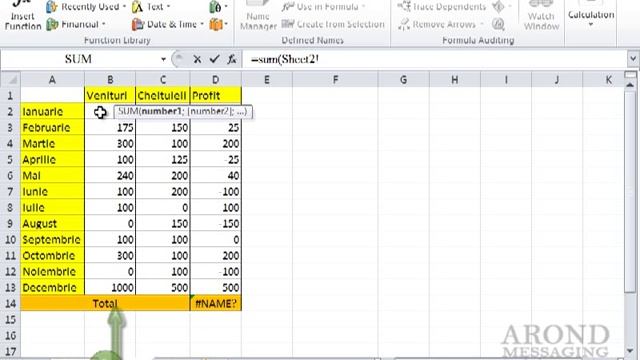
Task: Click the Venituri header cell
Action: pyautogui.click(x=110, y=96)
